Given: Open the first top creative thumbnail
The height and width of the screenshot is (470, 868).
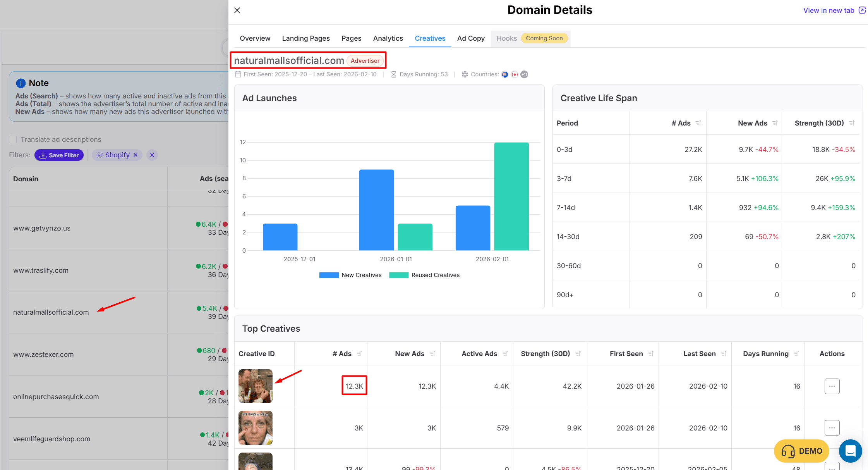Looking at the screenshot, I should [x=255, y=386].
